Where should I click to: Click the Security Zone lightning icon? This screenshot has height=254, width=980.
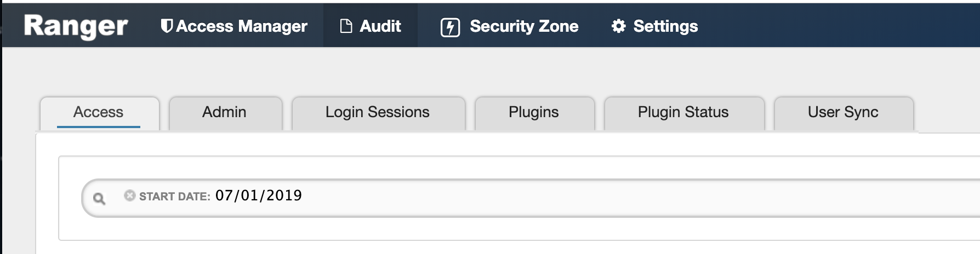[450, 27]
